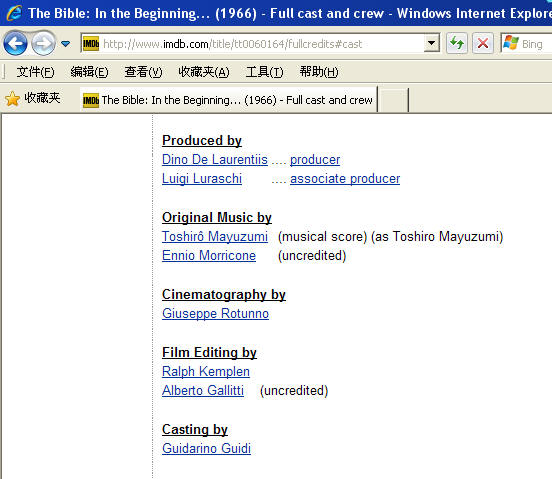Viewport: 552px width, 479px height.
Task: Open the Ennio Morricone link
Action: tap(209, 256)
